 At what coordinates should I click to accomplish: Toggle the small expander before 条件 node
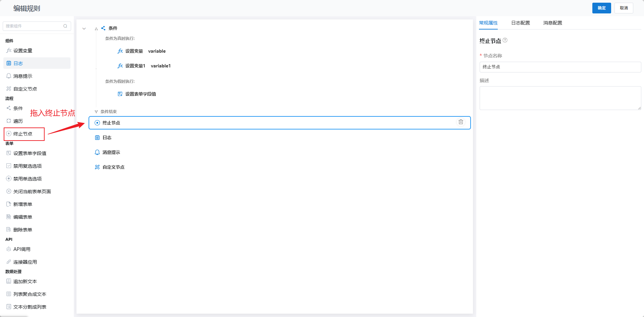point(96,29)
